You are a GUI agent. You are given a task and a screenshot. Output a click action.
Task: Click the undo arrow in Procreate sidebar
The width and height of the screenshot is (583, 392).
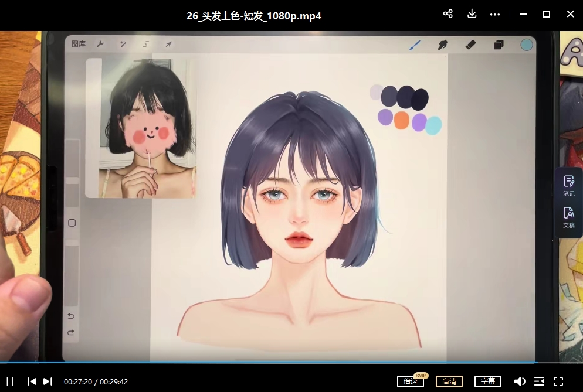pos(71,316)
